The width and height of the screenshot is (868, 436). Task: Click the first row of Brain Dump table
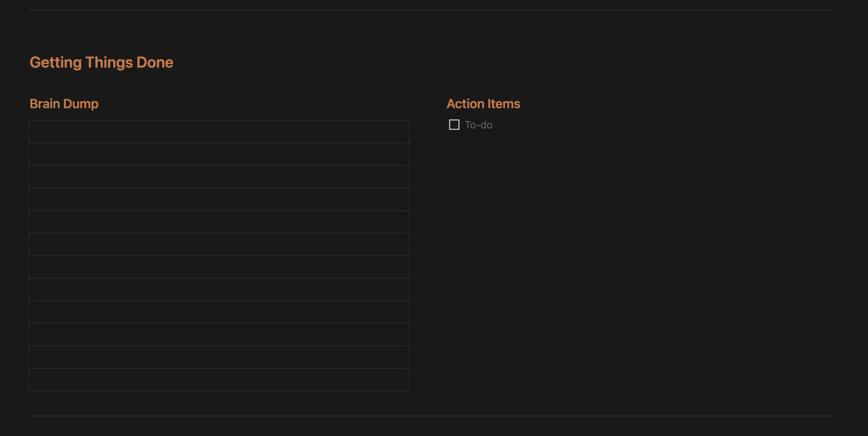tap(219, 132)
